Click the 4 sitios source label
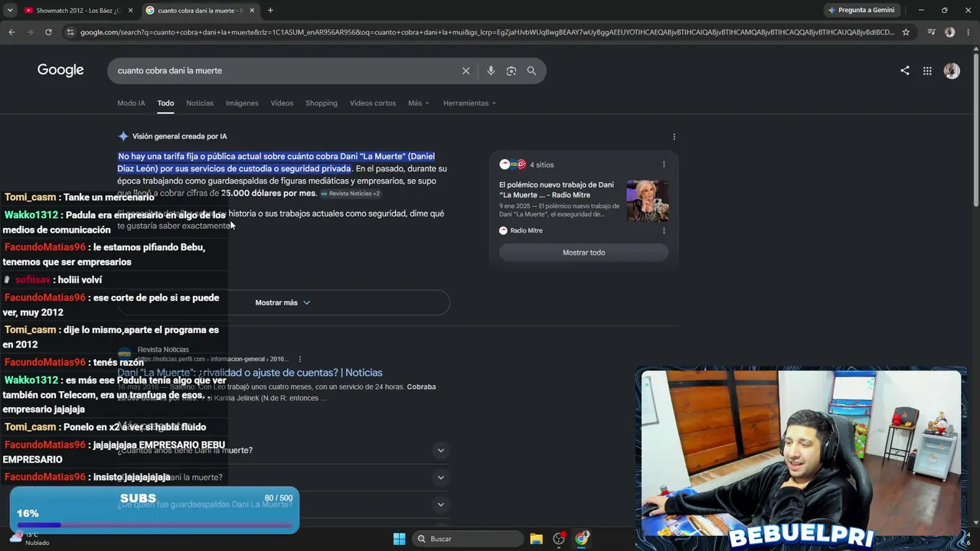 [541, 165]
